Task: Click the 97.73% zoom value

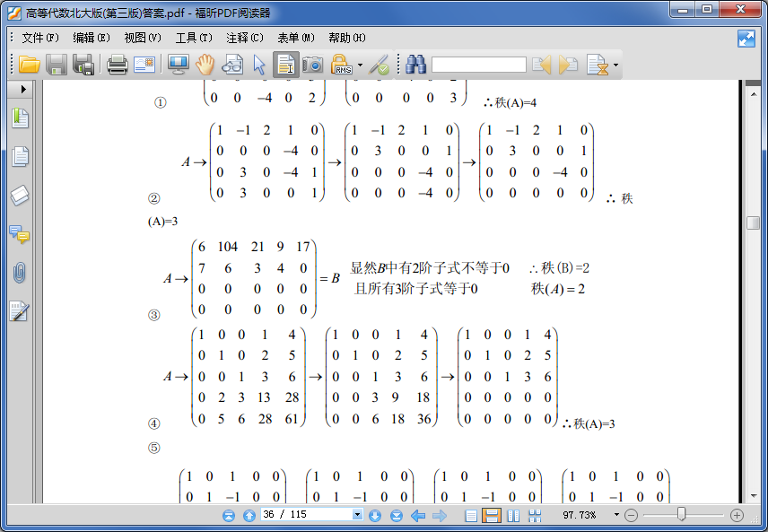Action: (580, 515)
